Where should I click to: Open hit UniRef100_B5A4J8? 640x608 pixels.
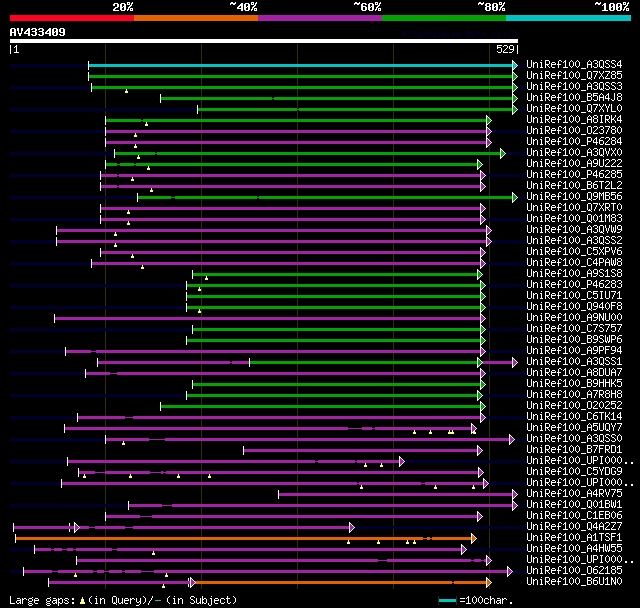[x=574, y=98]
